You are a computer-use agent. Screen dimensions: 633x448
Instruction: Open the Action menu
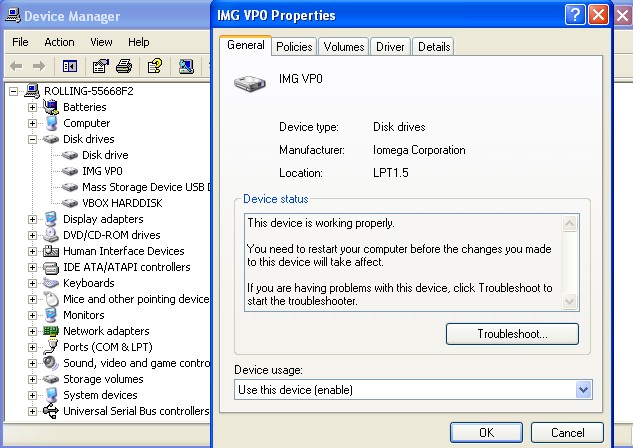coord(59,42)
